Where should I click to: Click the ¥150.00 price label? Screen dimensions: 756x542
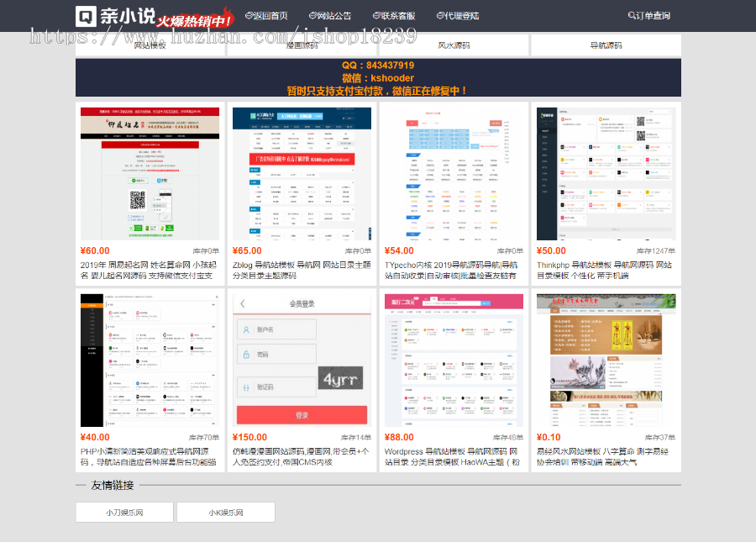pyautogui.click(x=248, y=437)
